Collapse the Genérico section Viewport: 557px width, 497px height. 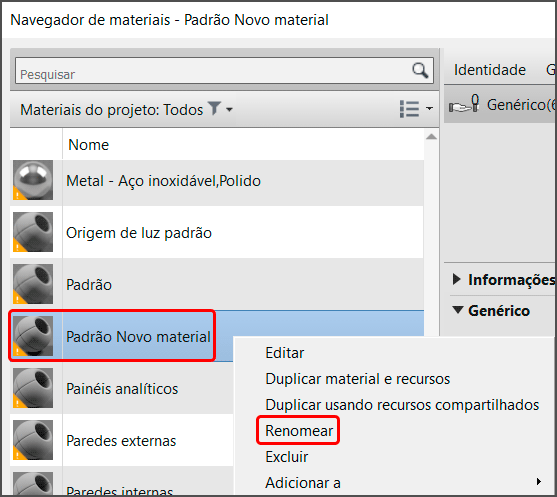[458, 310]
